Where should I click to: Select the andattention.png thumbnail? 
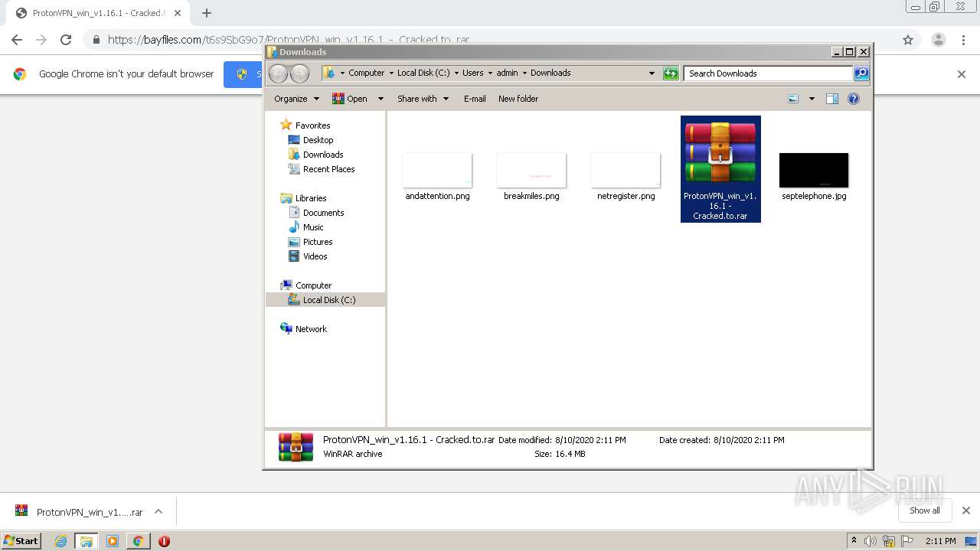(437, 170)
